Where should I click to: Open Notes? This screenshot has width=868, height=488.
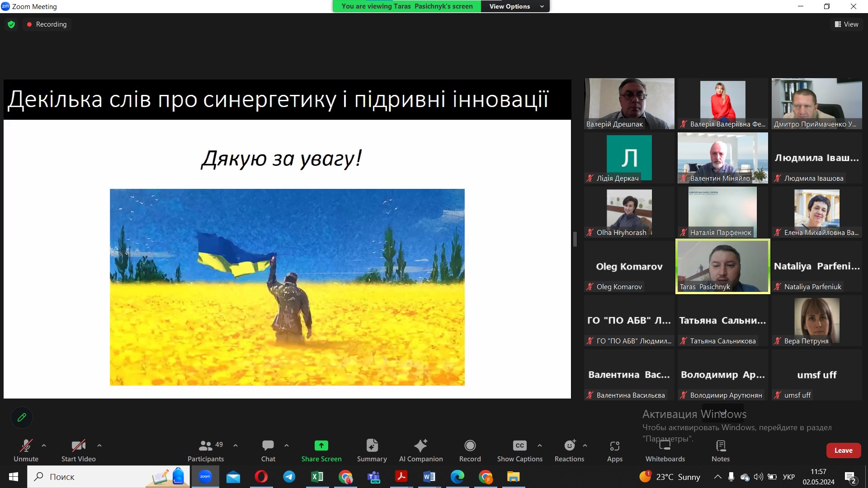tap(721, 450)
